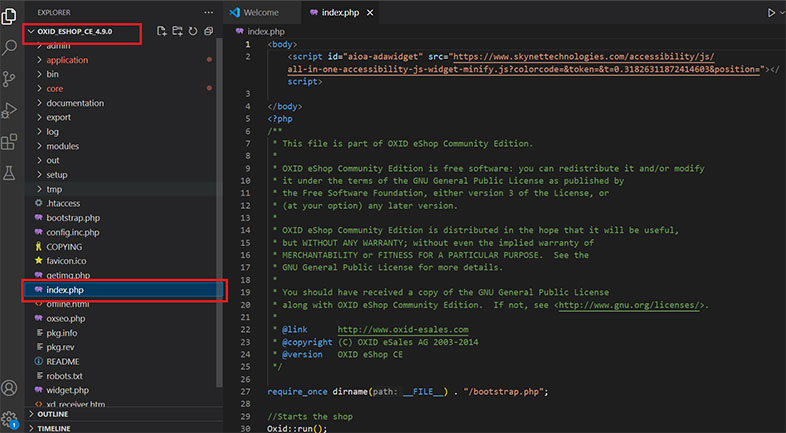Screen dimensions: 786x433
Task: Click the oxid-esales.com link in code
Action: (402, 328)
